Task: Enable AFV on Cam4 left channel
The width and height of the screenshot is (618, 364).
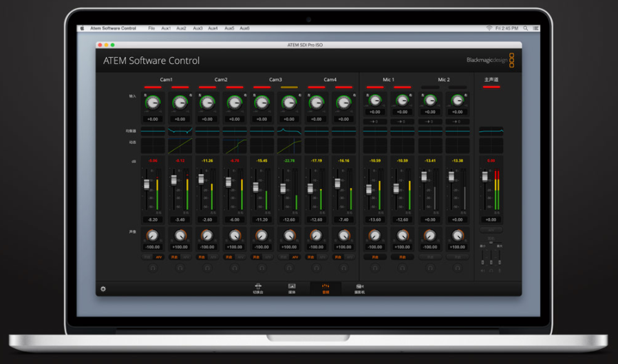Action: click(322, 257)
